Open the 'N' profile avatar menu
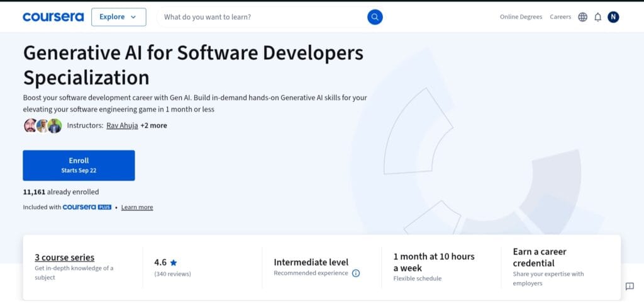This screenshot has height=303, width=644. click(613, 17)
